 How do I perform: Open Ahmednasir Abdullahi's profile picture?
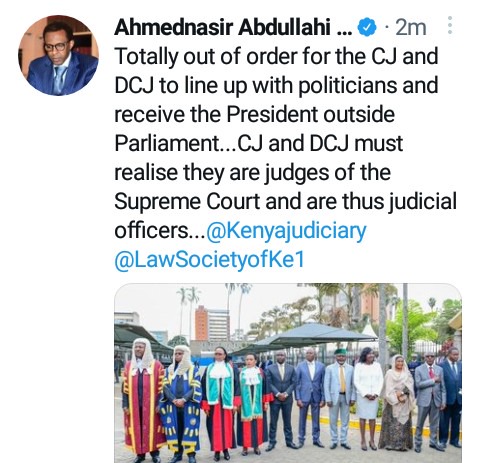(x=59, y=55)
